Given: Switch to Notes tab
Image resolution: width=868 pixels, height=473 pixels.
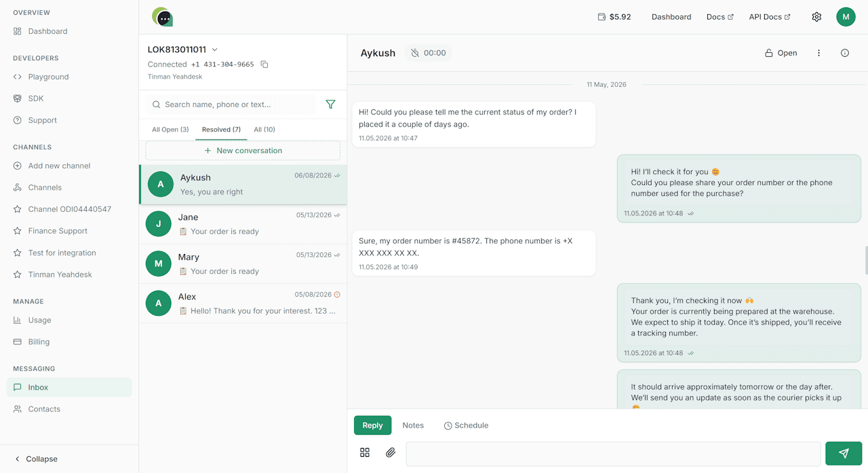Looking at the screenshot, I should [x=413, y=426].
